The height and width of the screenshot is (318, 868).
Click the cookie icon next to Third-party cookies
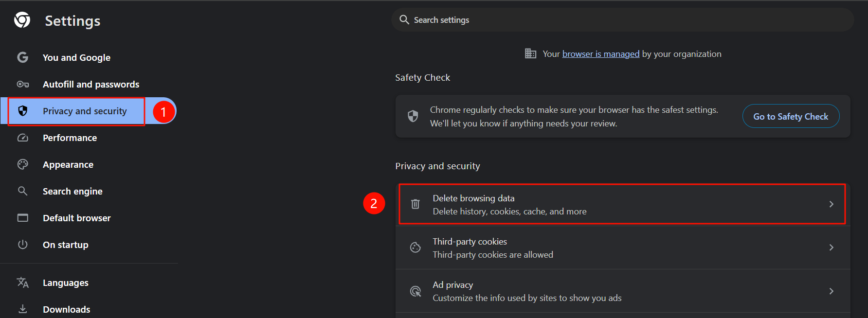click(415, 247)
